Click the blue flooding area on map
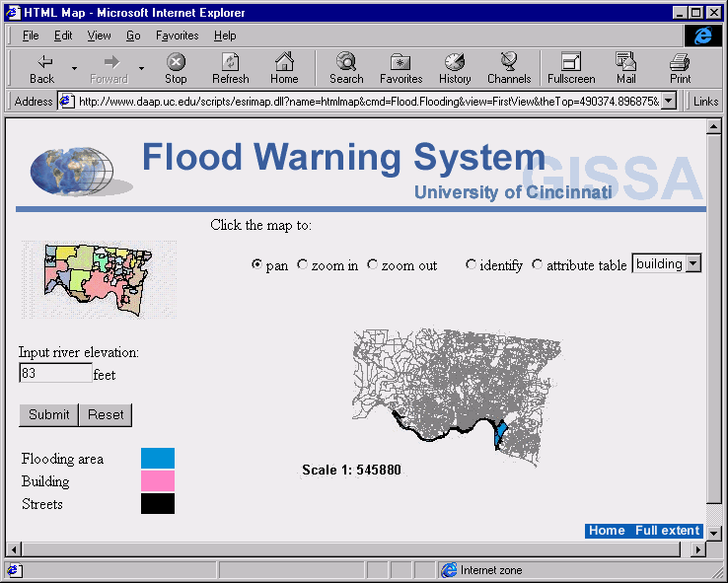This screenshot has width=728, height=583. coord(500,433)
